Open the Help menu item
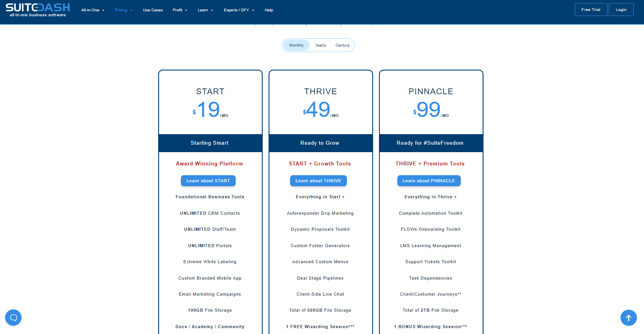The height and width of the screenshot is (334, 644). [x=269, y=10]
